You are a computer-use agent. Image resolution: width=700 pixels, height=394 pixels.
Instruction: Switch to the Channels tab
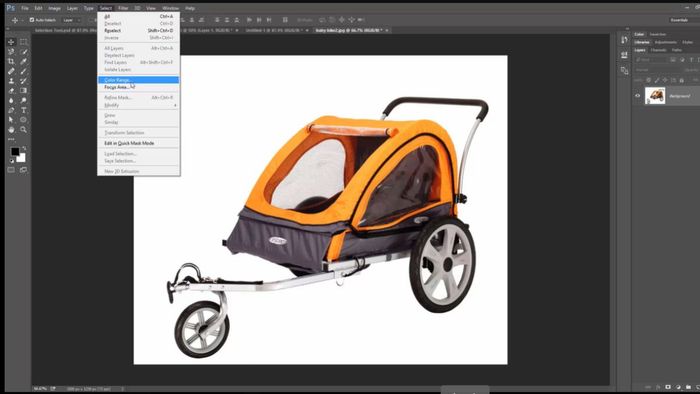pos(658,50)
